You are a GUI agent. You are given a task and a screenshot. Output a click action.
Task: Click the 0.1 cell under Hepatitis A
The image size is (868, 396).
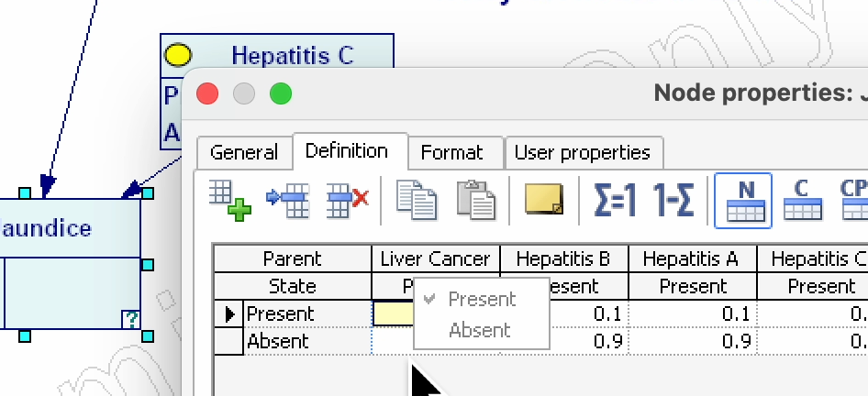(693, 314)
